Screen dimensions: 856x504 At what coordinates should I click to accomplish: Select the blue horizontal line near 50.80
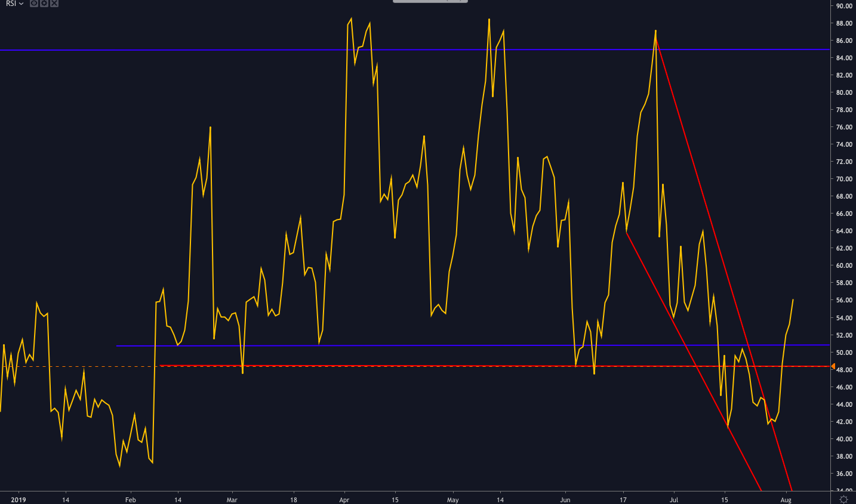pyautogui.click(x=472, y=345)
